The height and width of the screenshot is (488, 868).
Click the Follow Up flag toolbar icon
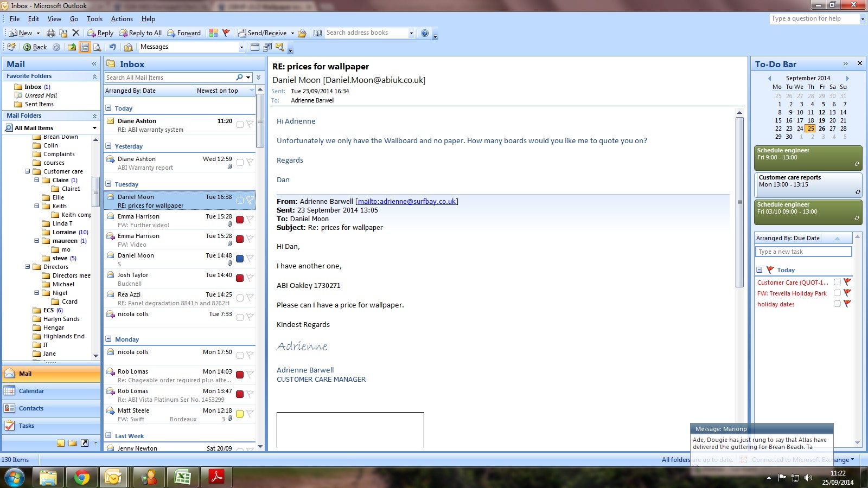226,33
